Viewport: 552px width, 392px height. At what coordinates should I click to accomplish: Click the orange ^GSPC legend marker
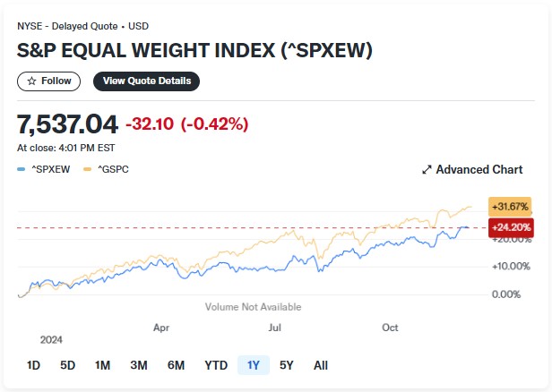86,168
